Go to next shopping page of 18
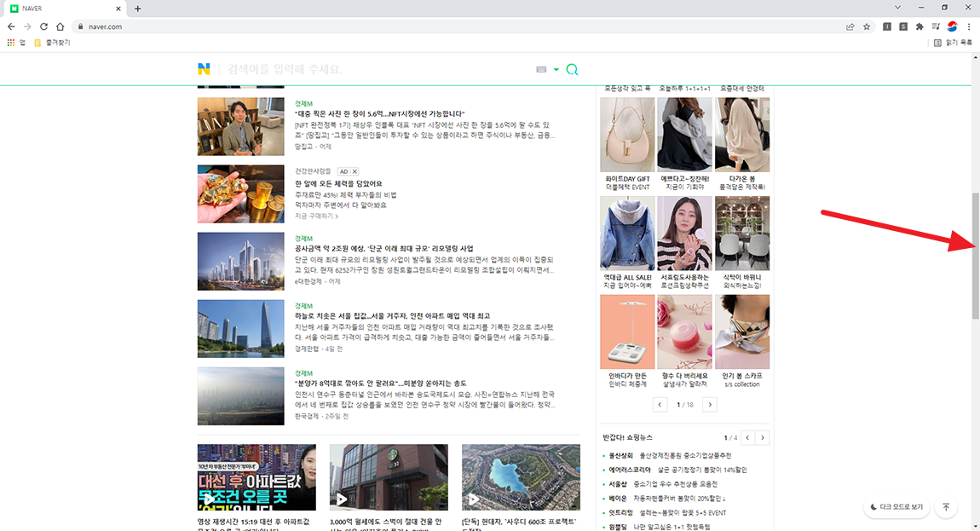The height and width of the screenshot is (531, 980). point(710,405)
